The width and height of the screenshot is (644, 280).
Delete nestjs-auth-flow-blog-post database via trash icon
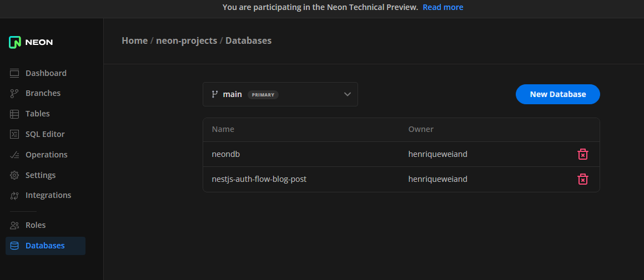pyautogui.click(x=583, y=179)
